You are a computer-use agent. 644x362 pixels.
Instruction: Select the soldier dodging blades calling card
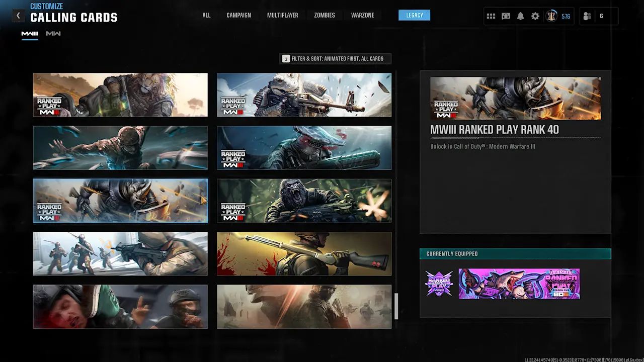(x=120, y=148)
